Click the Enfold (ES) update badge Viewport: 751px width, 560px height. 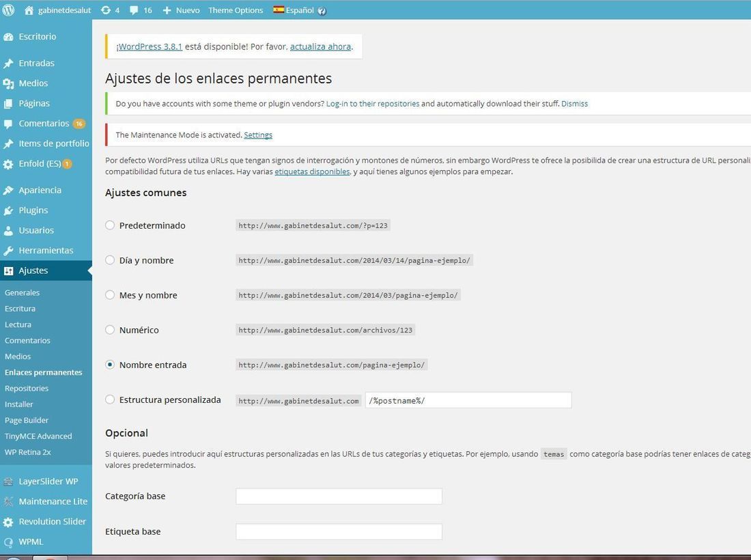[67, 164]
